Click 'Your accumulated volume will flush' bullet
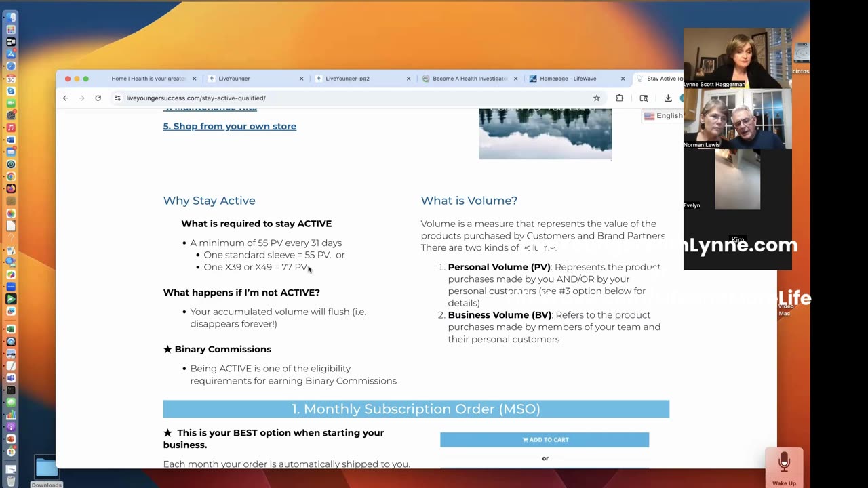 click(278, 318)
